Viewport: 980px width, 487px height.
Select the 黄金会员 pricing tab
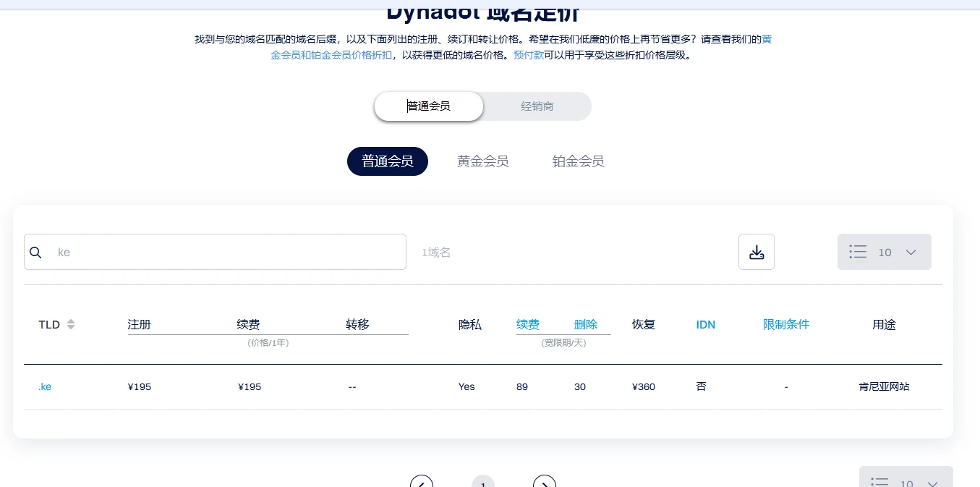click(482, 161)
